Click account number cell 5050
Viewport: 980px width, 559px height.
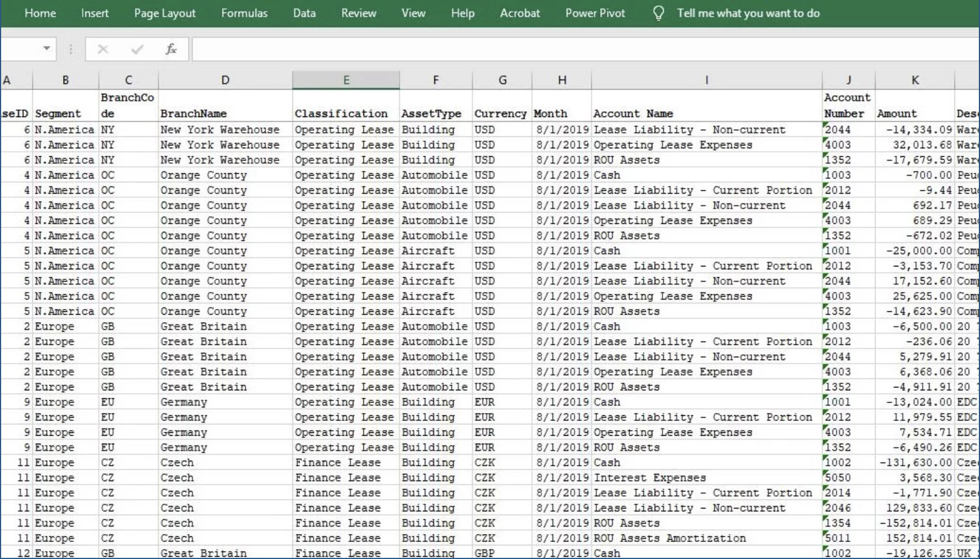pos(848,478)
